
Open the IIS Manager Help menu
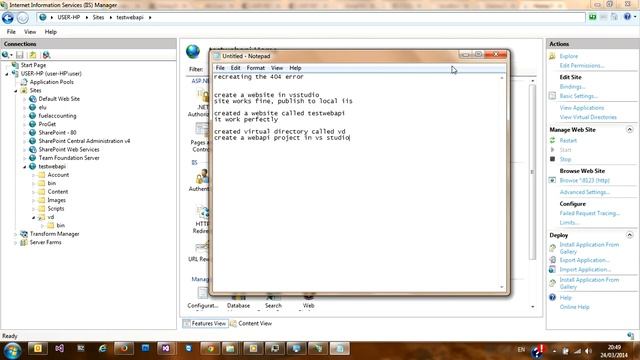(51, 32)
